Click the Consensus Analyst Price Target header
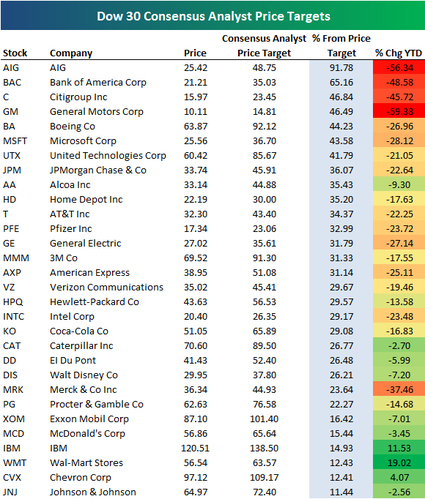 [x=264, y=46]
